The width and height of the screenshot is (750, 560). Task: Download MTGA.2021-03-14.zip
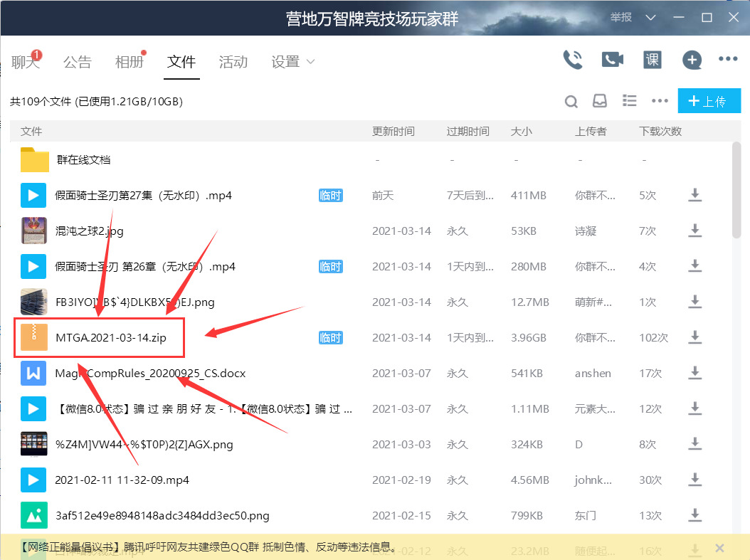[x=694, y=337]
